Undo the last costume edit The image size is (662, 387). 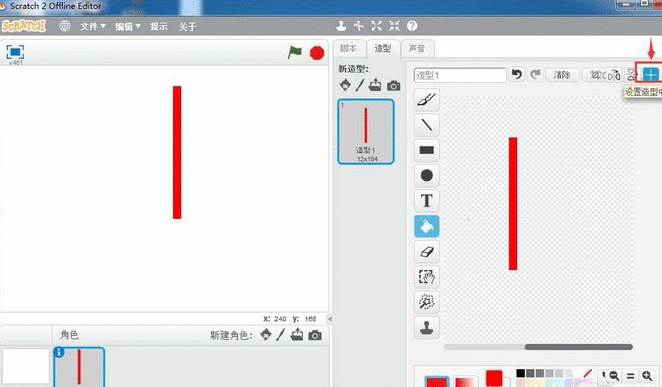pyautogui.click(x=516, y=75)
